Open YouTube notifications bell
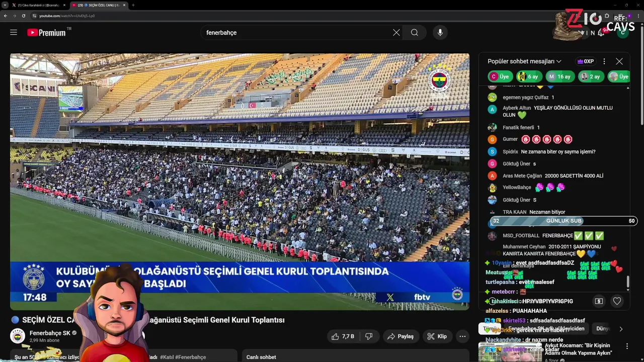This screenshot has width=644, height=362. click(x=601, y=33)
